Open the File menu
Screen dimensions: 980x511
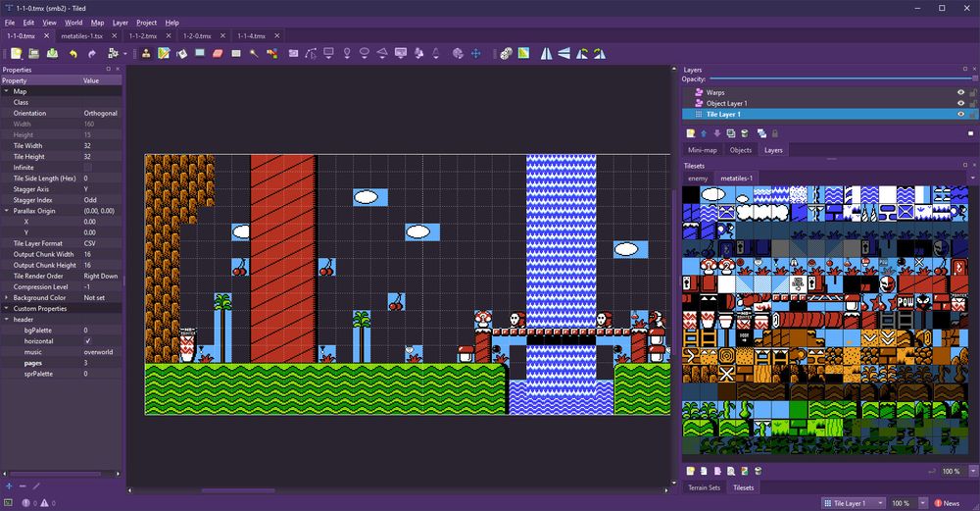click(10, 23)
